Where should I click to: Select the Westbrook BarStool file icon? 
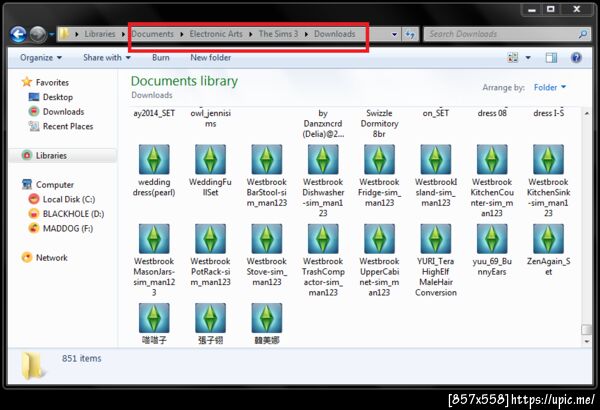[267, 159]
